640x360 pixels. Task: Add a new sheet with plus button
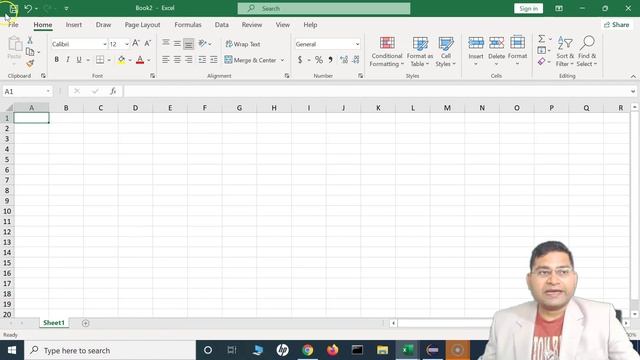click(85, 323)
